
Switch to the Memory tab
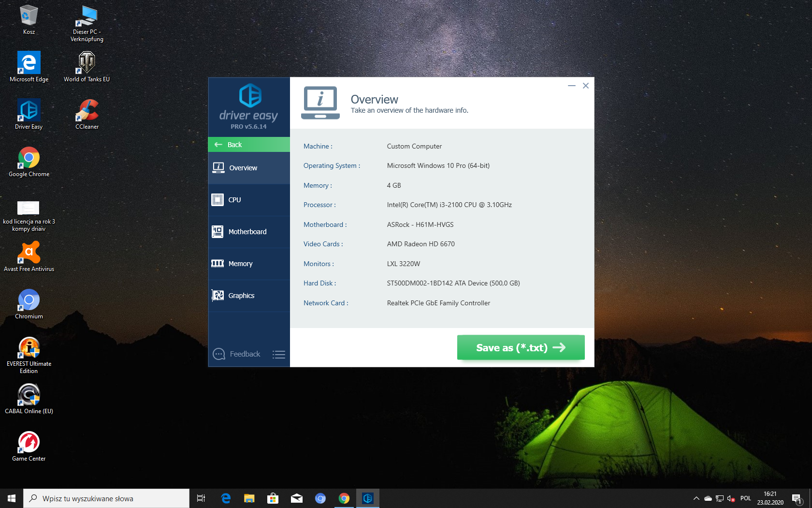coord(249,264)
